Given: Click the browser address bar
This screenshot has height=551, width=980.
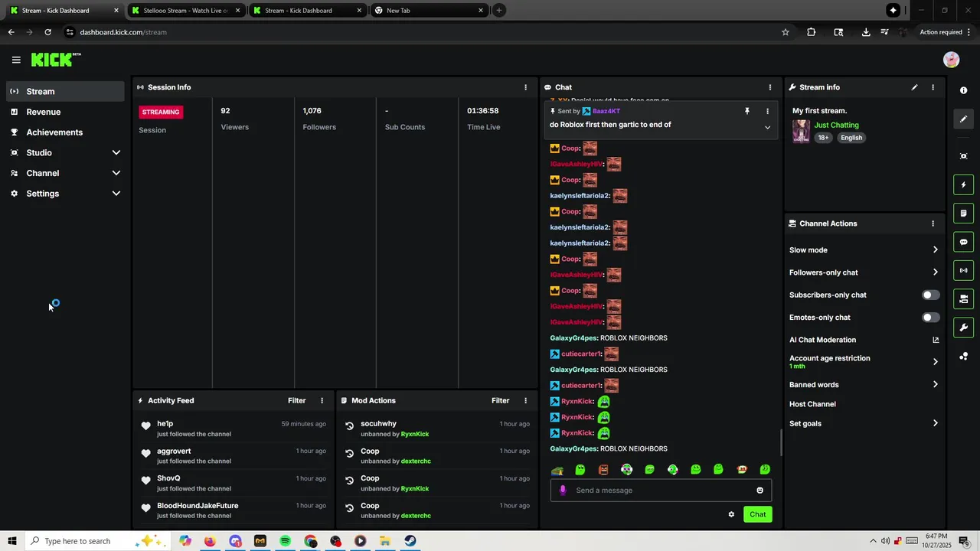Looking at the screenshot, I should pyautogui.click(x=421, y=32).
